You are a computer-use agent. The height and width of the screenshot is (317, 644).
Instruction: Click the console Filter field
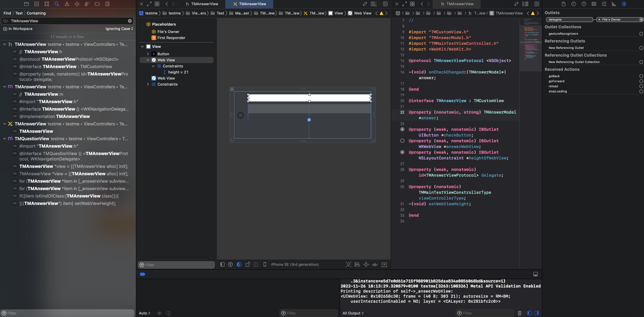(484, 313)
